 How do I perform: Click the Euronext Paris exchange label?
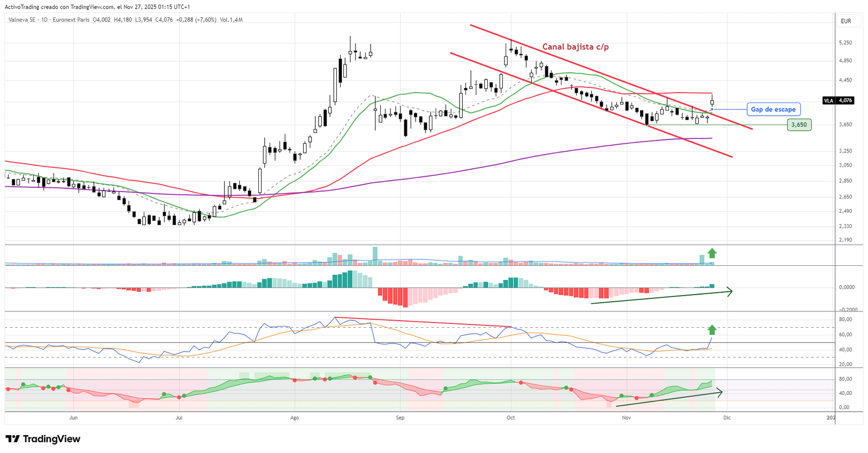[x=71, y=20]
